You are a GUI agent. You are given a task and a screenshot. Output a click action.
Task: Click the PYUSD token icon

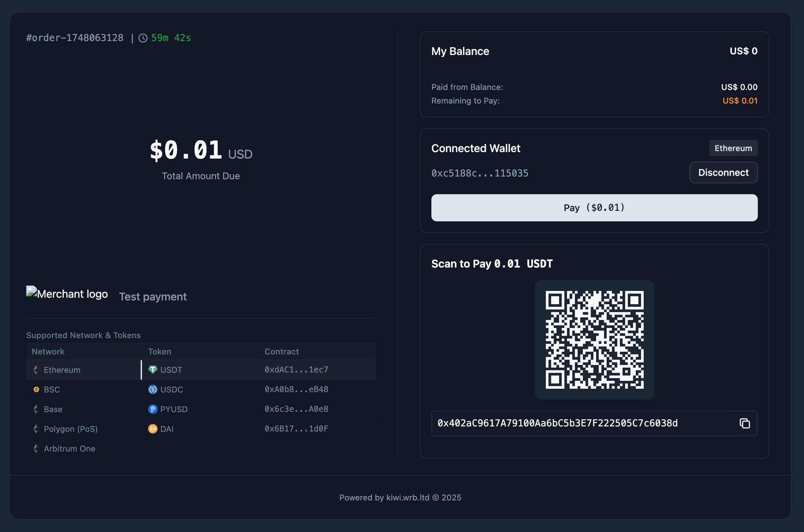[x=152, y=409]
